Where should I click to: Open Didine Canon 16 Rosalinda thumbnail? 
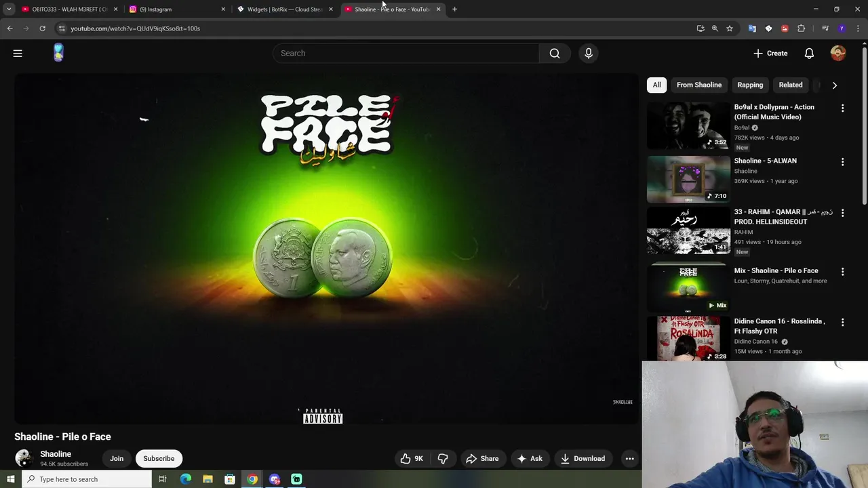(x=688, y=339)
